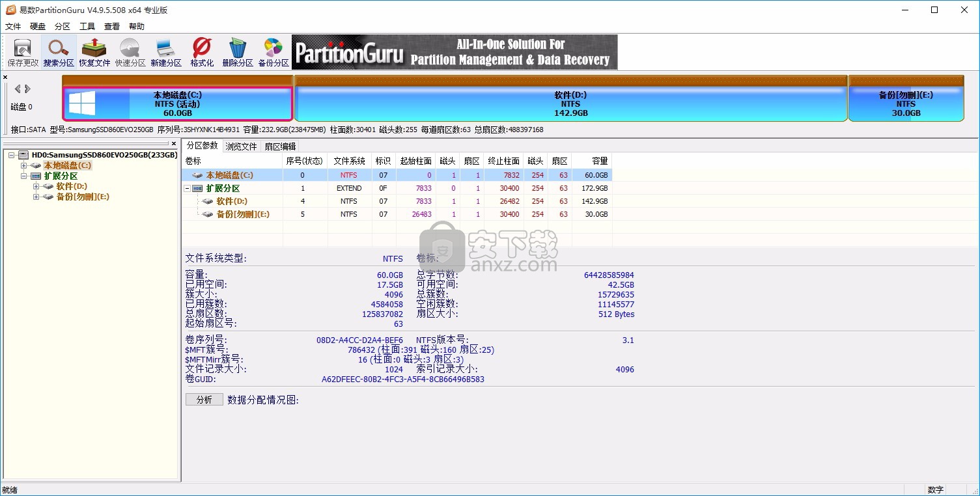The width and height of the screenshot is (980, 496).
Task: Click the 数字 status bar indicator
Action: click(x=936, y=490)
